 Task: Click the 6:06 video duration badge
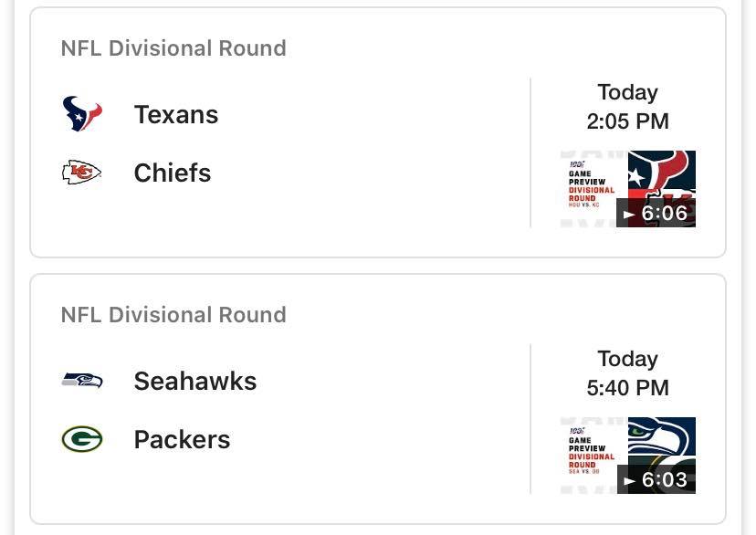click(656, 214)
